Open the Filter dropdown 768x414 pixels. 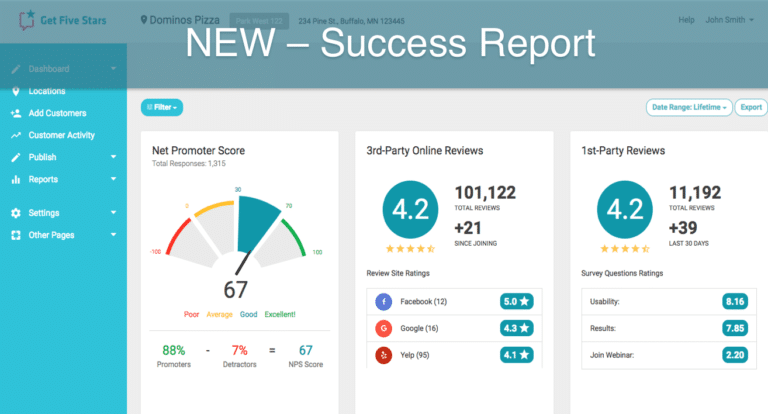point(162,107)
